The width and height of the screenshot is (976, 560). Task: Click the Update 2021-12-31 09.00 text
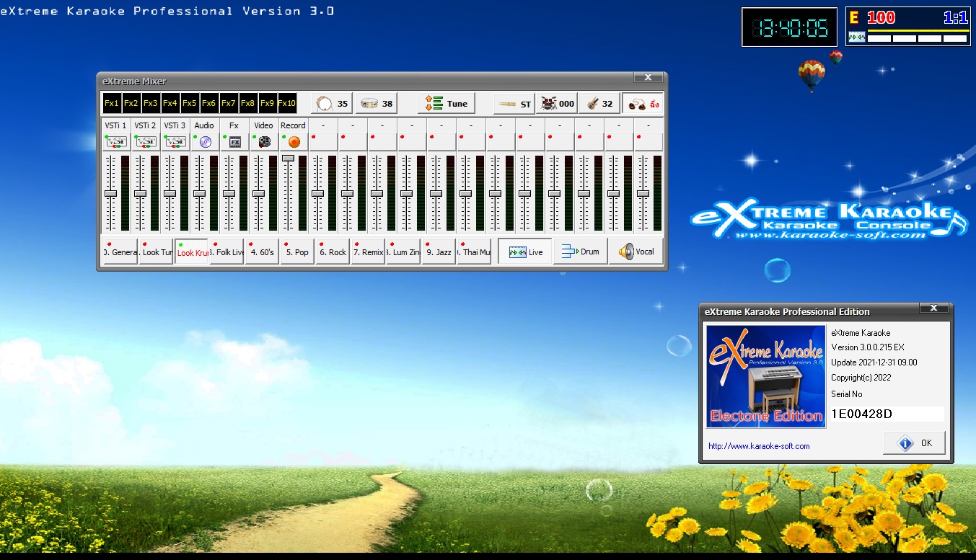(x=874, y=363)
